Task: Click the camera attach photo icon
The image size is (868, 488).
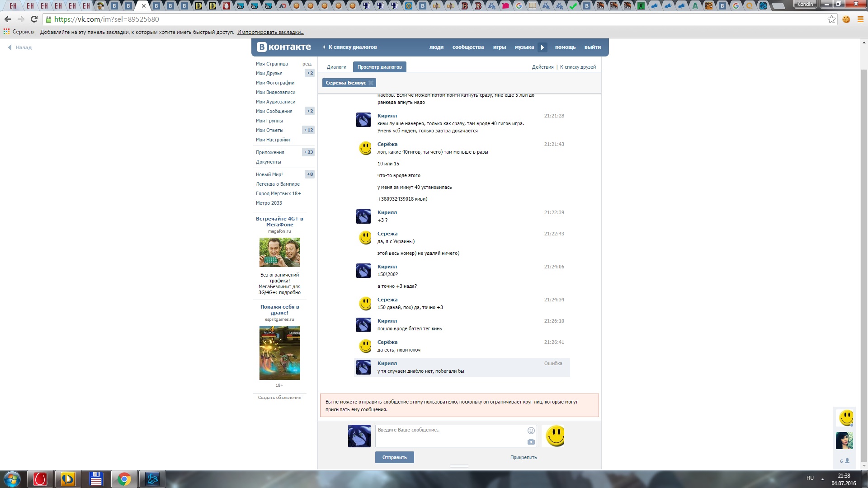Action: (531, 442)
